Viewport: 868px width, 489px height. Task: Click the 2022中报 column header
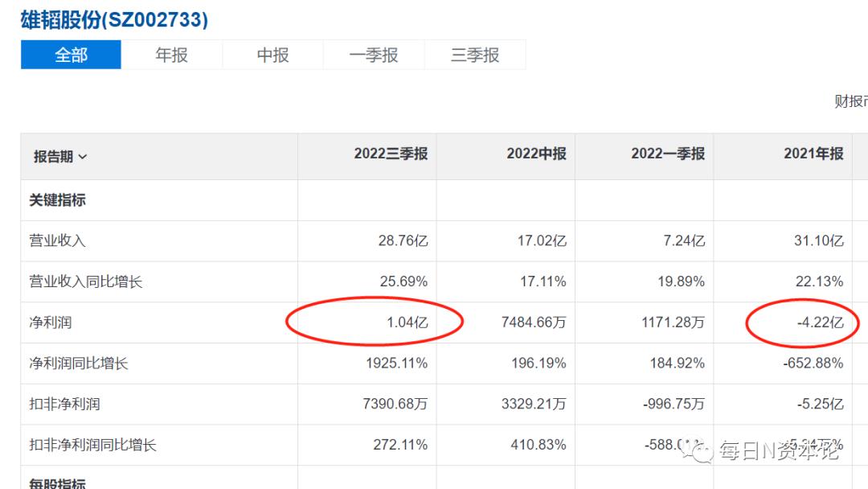[536, 154]
